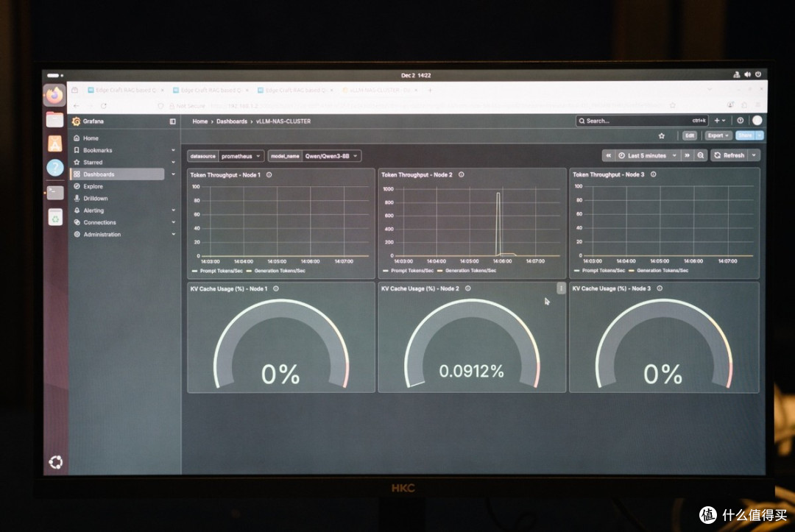Click the vLLM-NAS-CLUSTER breadcrumb
The image size is (795, 532).
coord(283,121)
